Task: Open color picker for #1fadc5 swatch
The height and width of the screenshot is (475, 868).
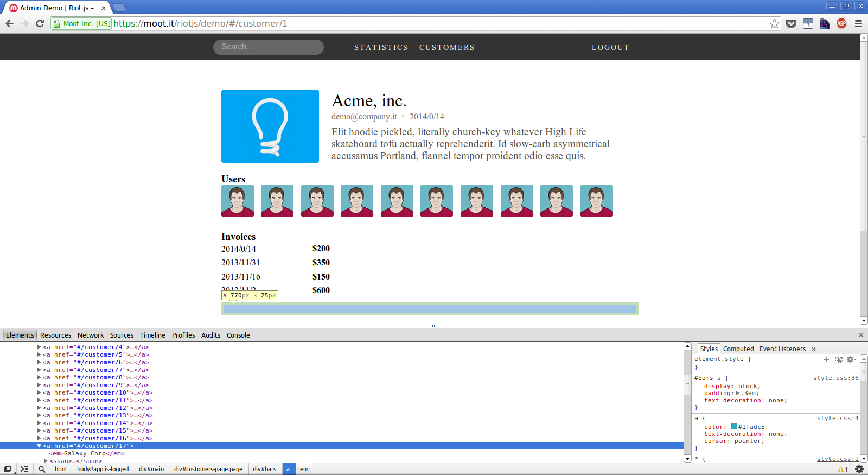Action: tap(734, 427)
